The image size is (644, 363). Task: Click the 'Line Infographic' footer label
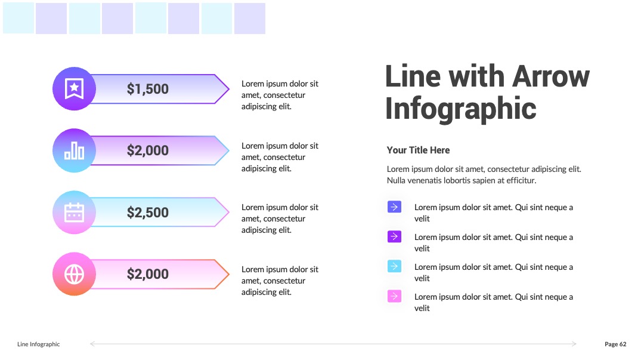(x=39, y=344)
